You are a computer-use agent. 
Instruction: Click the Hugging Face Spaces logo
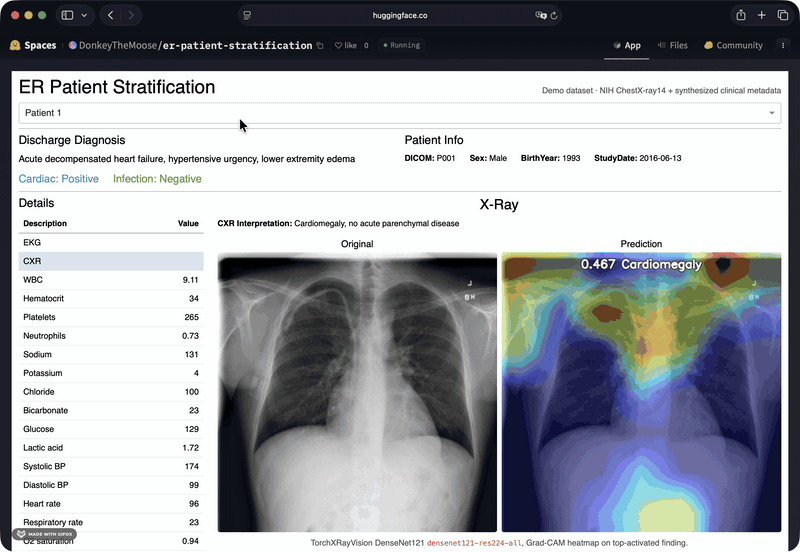pyautogui.click(x=15, y=45)
